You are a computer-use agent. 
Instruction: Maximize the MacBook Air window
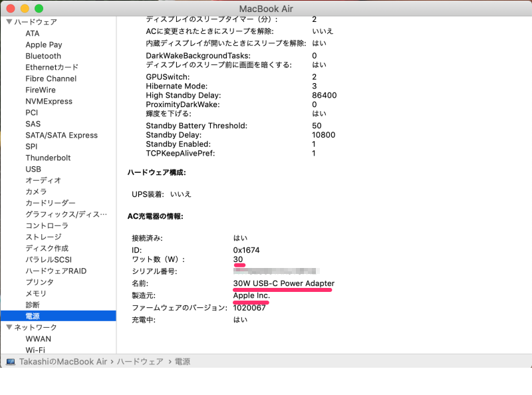tap(39, 9)
